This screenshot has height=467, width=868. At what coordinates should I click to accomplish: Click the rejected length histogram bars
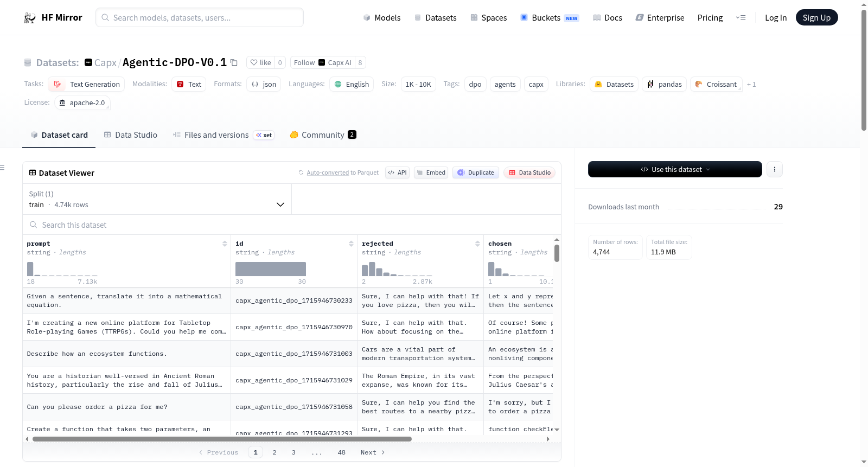point(397,269)
